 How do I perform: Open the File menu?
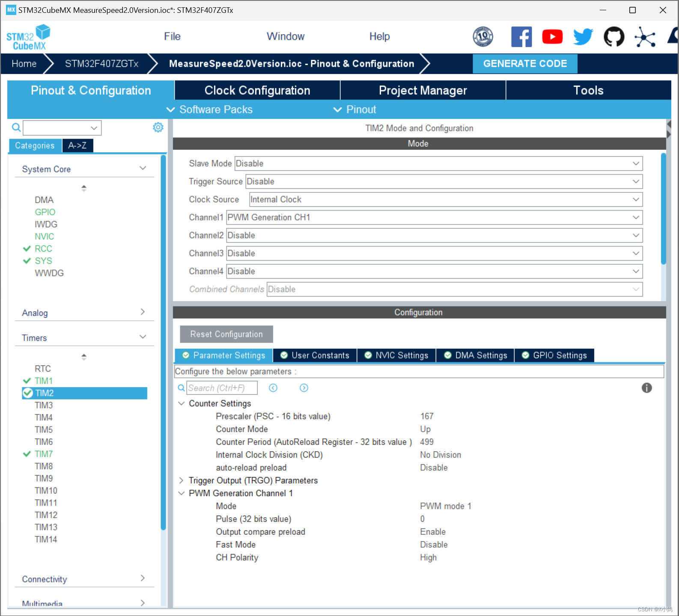172,36
